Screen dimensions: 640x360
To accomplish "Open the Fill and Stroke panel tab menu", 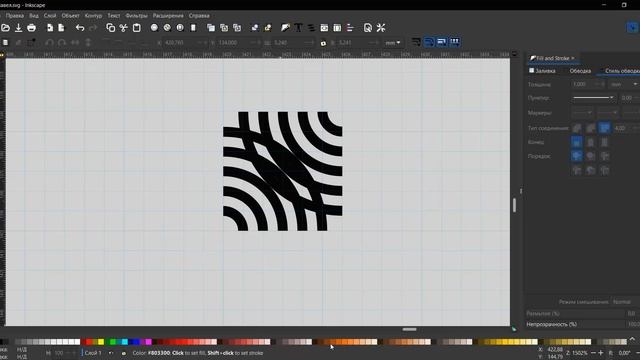I will [573, 58].
